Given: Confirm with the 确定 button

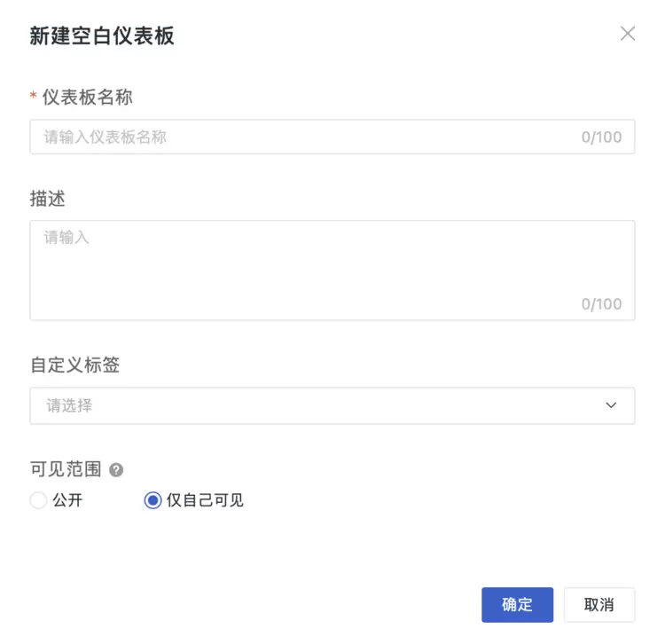Looking at the screenshot, I should (517, 605).
